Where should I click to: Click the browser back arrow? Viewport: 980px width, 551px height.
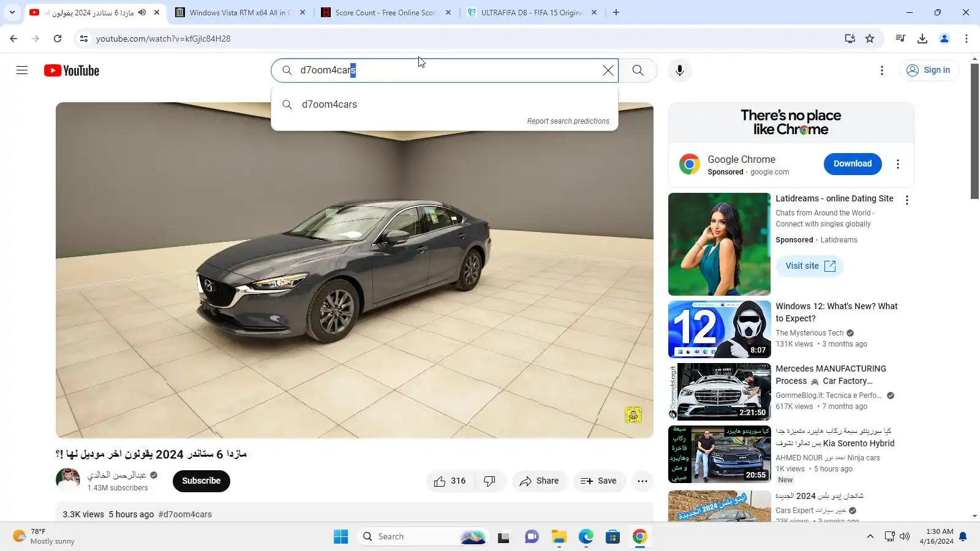[13, 39]
